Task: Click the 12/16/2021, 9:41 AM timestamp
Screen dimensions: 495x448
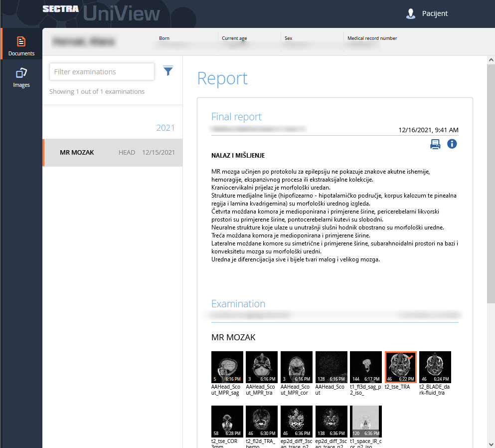Action: click(x=428, y=130)
